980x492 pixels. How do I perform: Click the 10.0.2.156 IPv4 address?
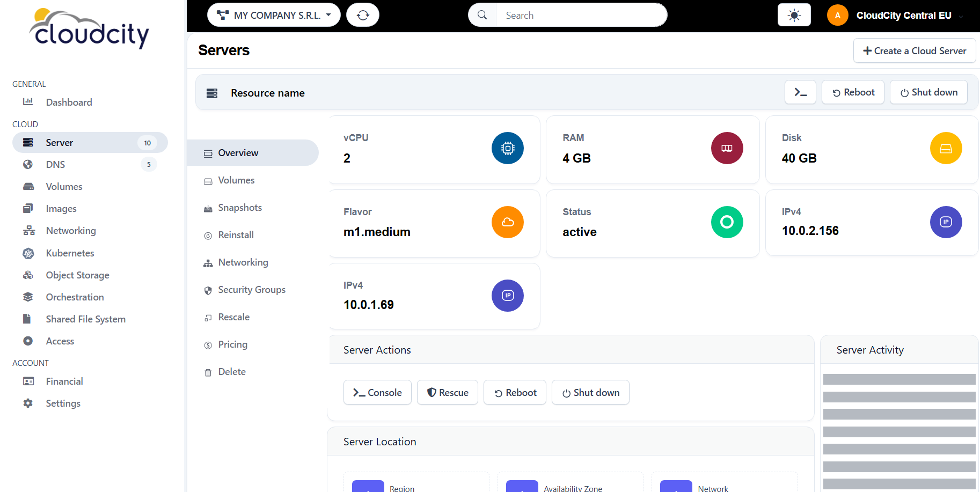[x=810, y=231]
